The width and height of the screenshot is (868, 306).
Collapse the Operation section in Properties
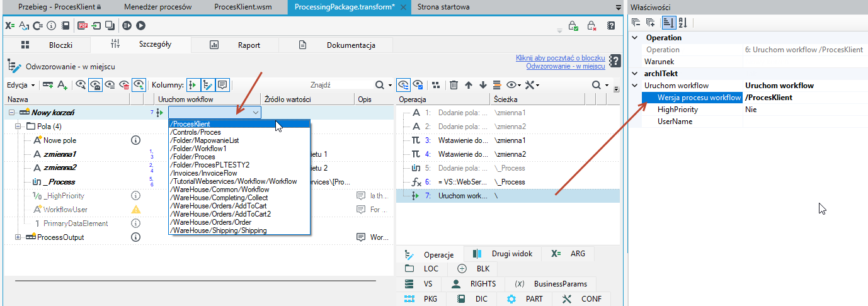pyautogui.click(x=635, y=38)
